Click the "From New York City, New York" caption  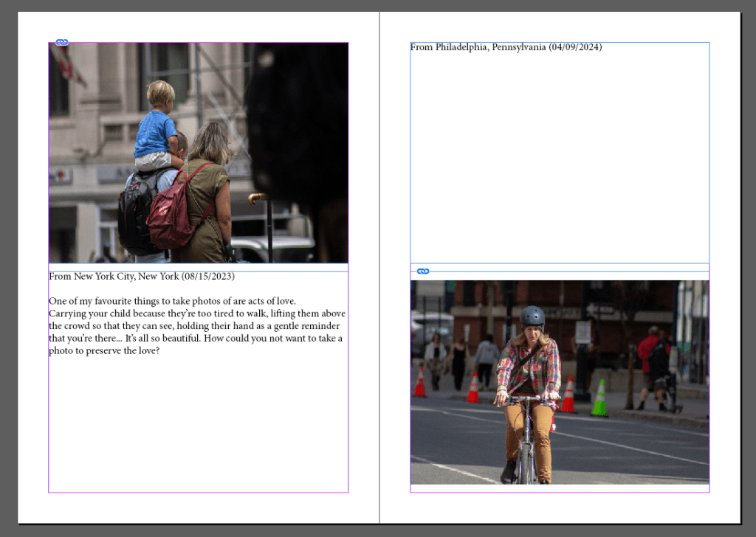pos(111,277)
